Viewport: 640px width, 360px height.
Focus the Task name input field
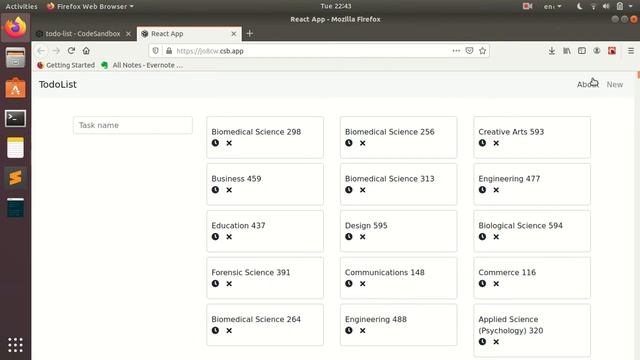(x=133, y=125)
